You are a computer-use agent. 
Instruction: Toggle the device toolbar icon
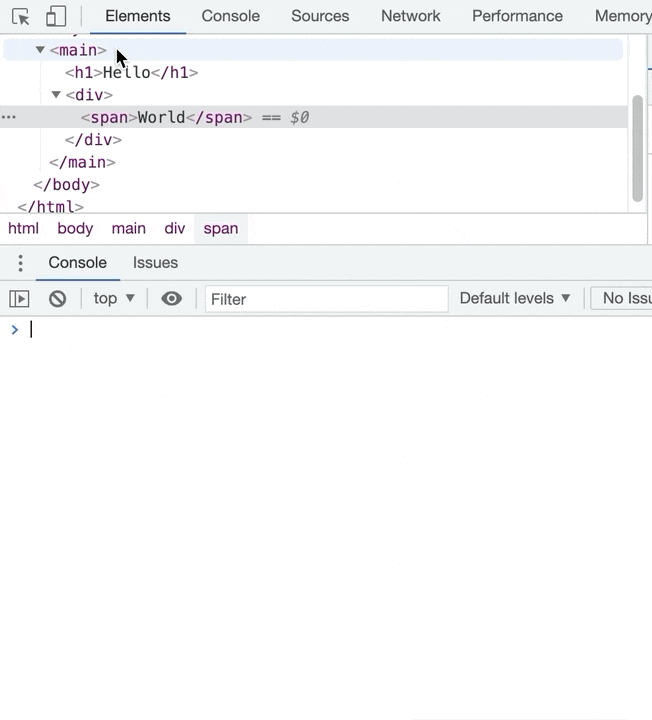pyautogui.click(x=56, y=17)
